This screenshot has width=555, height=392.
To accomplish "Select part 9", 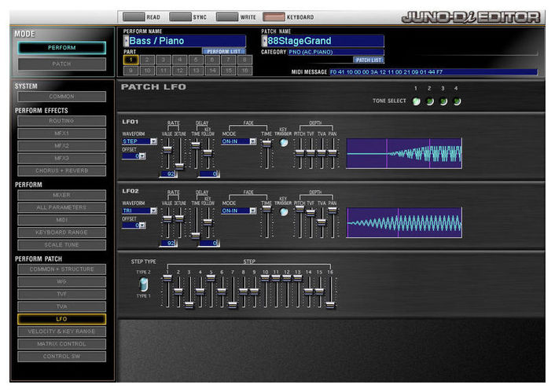I will point(130,71).
